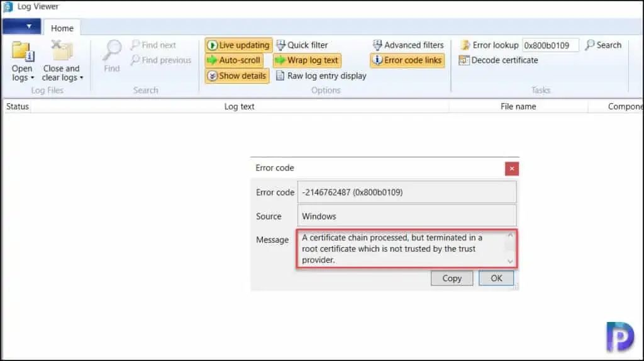Viewport: 644px width, 361px height.
Task: Open Advanced filters
Action: pos(408,45)
